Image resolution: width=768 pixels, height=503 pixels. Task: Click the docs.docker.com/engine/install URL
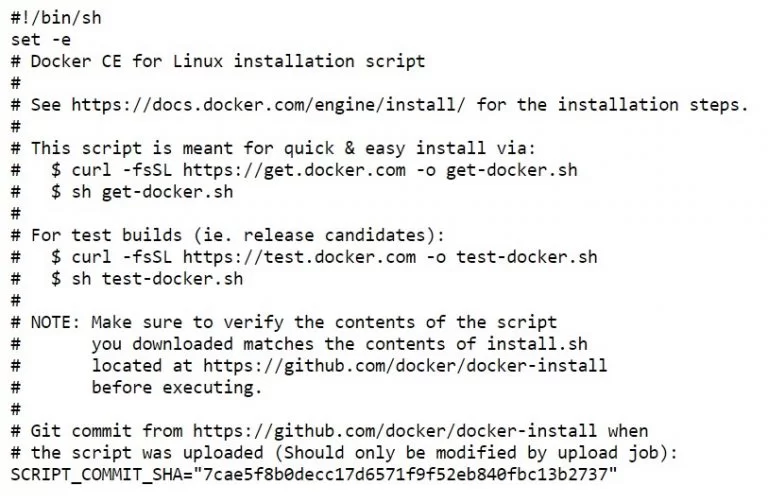pyautogui.click(x=255, y=104)
